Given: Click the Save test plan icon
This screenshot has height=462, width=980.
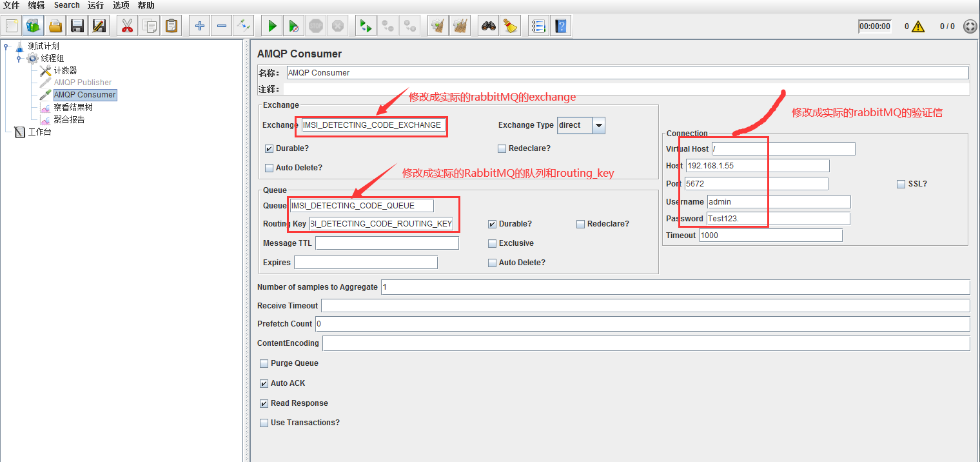Looking at the screenshot, I should [77, 25].
